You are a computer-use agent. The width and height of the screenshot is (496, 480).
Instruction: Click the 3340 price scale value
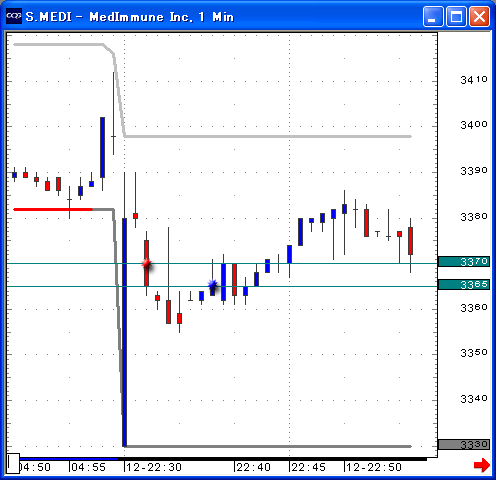click(x=474, y=399)
